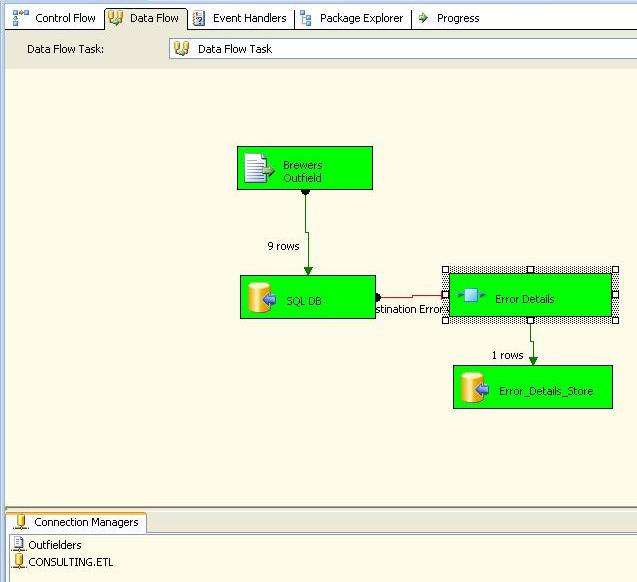
Task: Click the Progress green arrow icon
Action: pos(423,17)
